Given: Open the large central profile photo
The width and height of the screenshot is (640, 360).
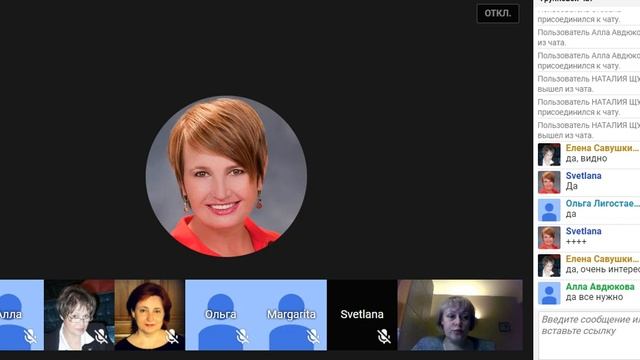Looking at the screenshot, I should (x=226, y=176).
